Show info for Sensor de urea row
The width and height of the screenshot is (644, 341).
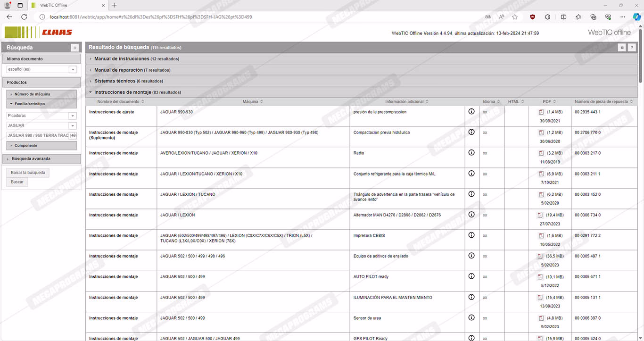click(x=471, y=318)
